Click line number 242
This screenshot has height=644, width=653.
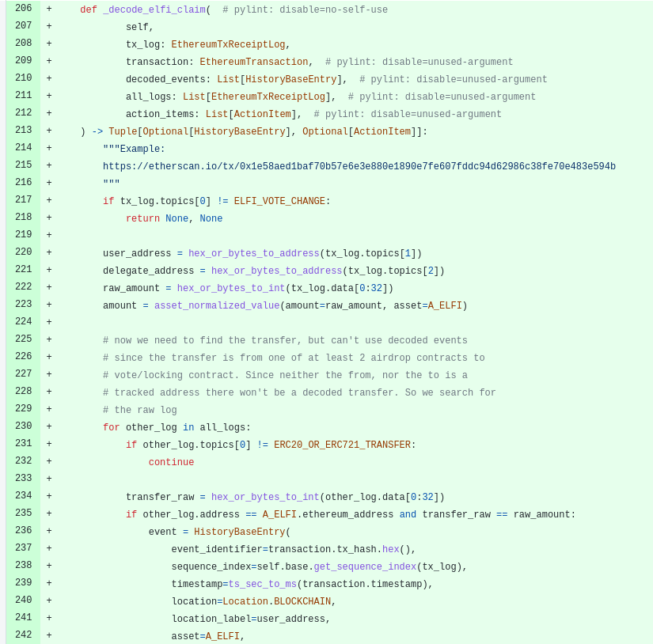(23, 635)
